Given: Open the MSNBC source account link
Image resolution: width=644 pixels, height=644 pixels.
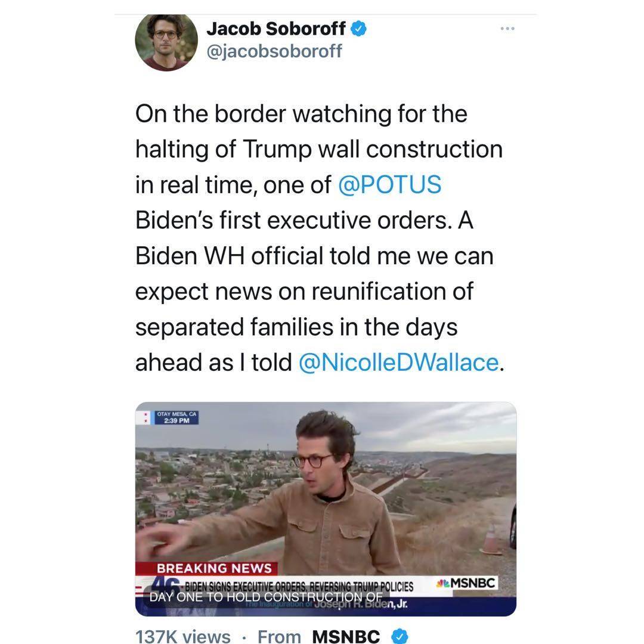Looking at the screenshot, I should click(x=346, y=637).
